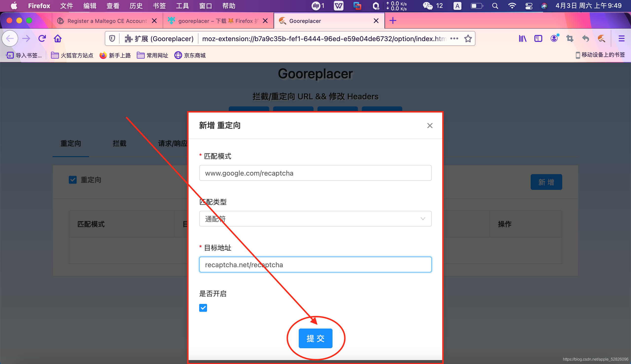Open the 火狐官方站点 bookmark folder
The width and height of the screenshot is (631, 364).
coord(72,55)
